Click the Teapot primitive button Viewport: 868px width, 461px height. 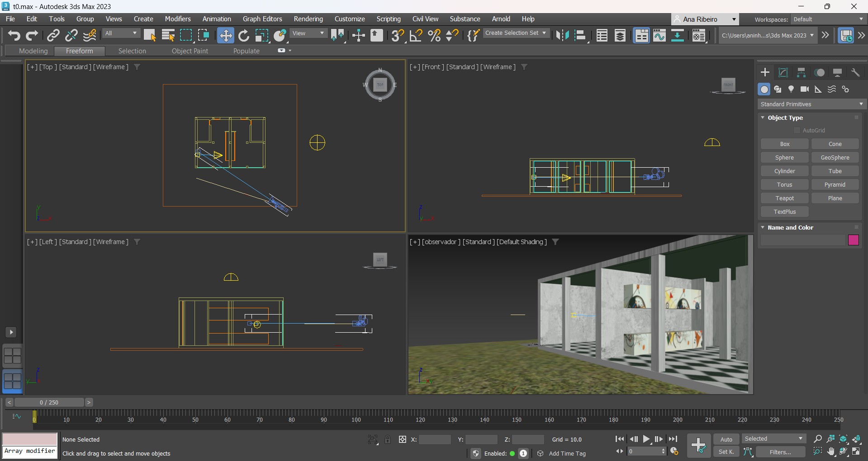784,198
